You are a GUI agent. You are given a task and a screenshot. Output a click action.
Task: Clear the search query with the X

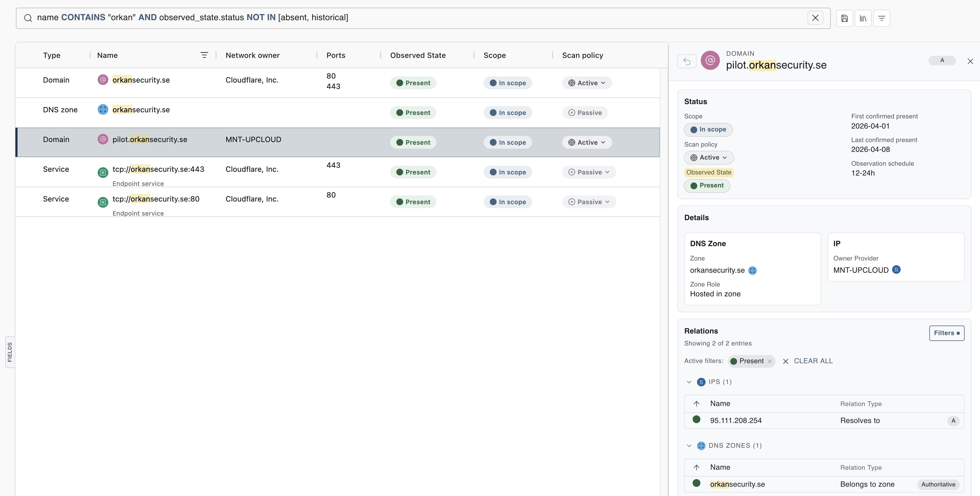(x=816, y=18)
